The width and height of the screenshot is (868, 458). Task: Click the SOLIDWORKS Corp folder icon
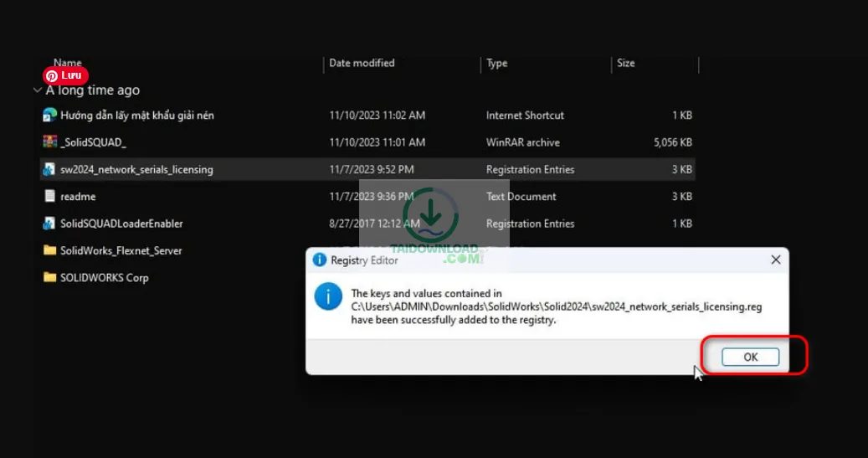pyautogui.click(x=49, y=277)
